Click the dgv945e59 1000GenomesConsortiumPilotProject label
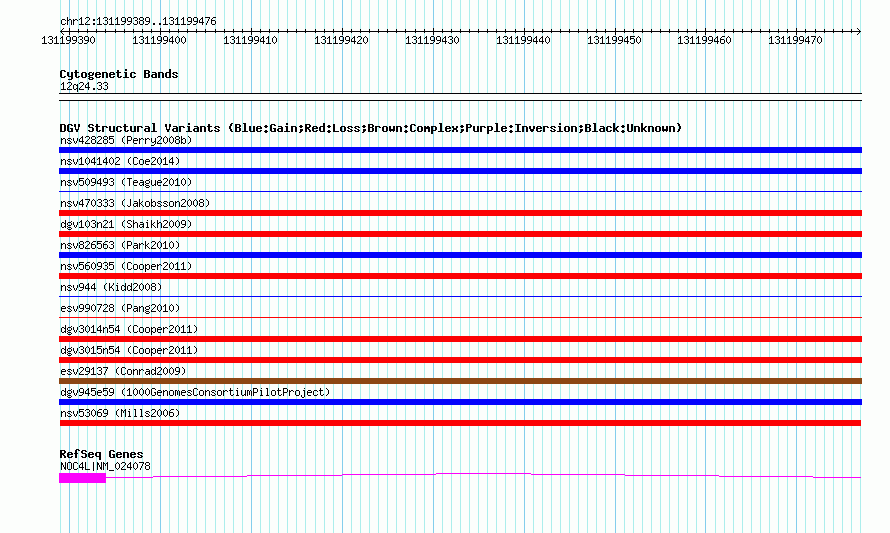This screenshot has width=890, height=533. tap(195, 392)
